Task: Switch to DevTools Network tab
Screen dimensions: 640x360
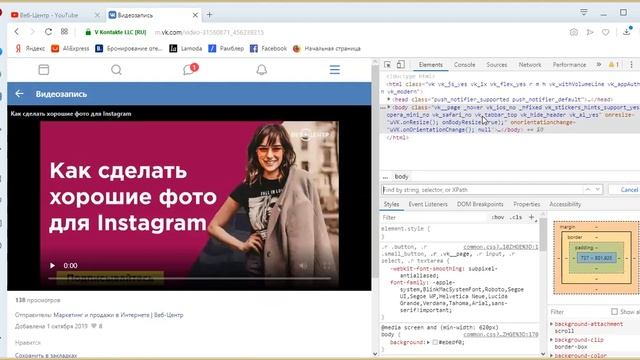Action: (x=530, y=64)
